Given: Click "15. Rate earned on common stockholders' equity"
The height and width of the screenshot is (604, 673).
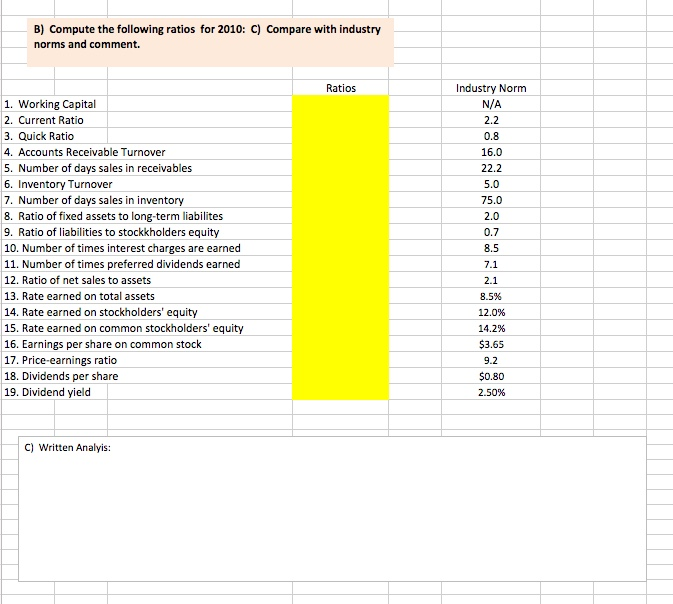Looking at the screenshot, I should [x=124, y=328].
